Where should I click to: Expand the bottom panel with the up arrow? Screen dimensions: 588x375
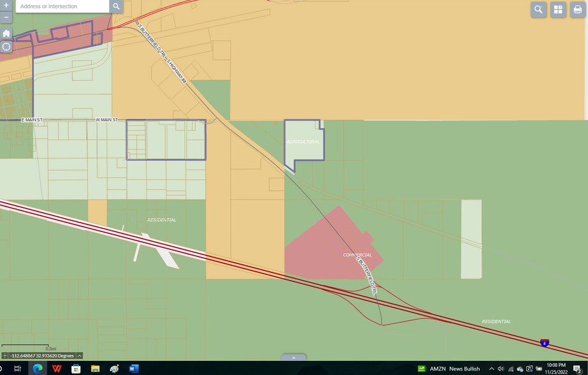tap(293, 358)
